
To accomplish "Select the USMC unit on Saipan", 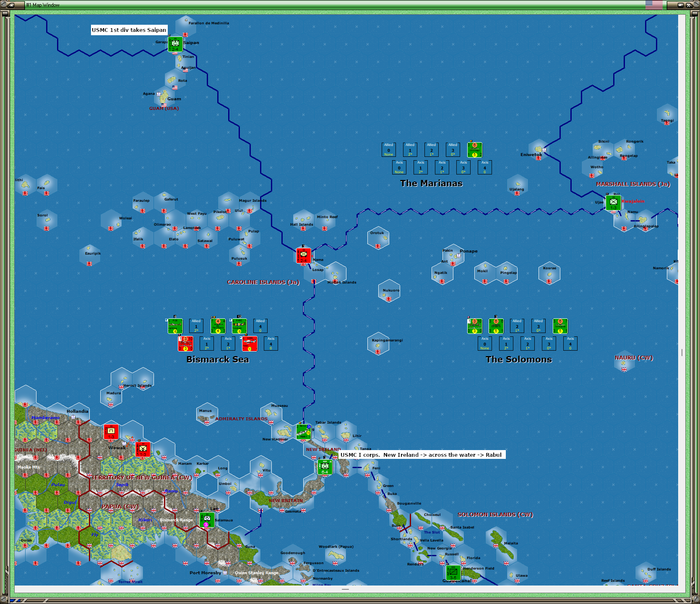I will tap(175, 44).
